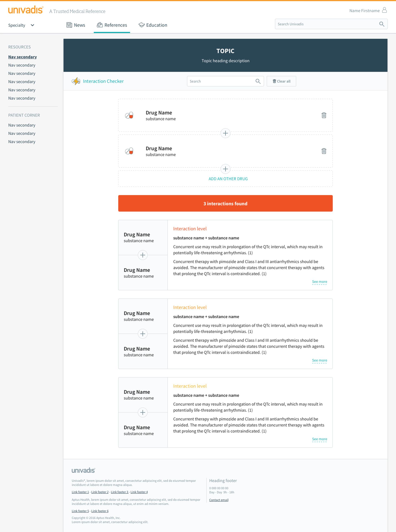Click the Interaction Checker lightning pill icon
This screenshot has height=532, width=396.
76,81
